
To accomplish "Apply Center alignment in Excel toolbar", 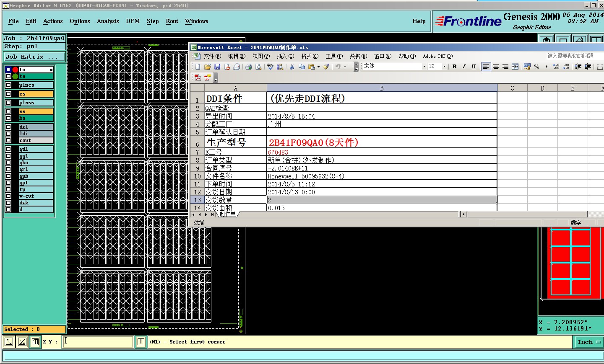I will [496, 67].
